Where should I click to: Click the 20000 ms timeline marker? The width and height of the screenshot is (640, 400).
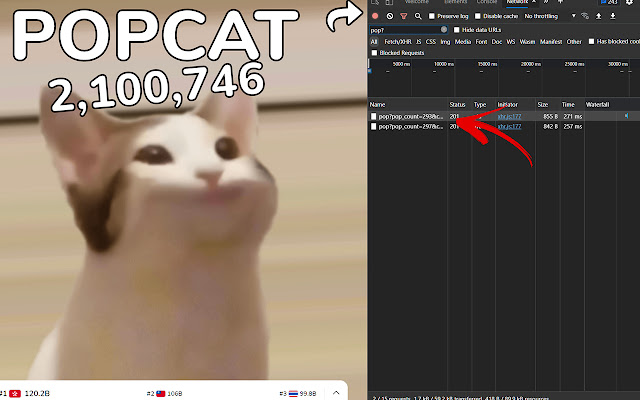(531, 64)
